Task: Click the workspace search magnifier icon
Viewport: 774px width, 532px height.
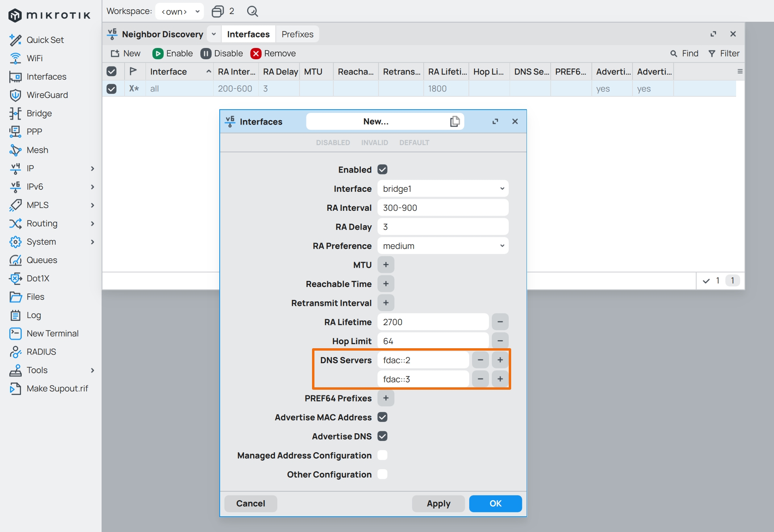Action: [x=252, y=11]
